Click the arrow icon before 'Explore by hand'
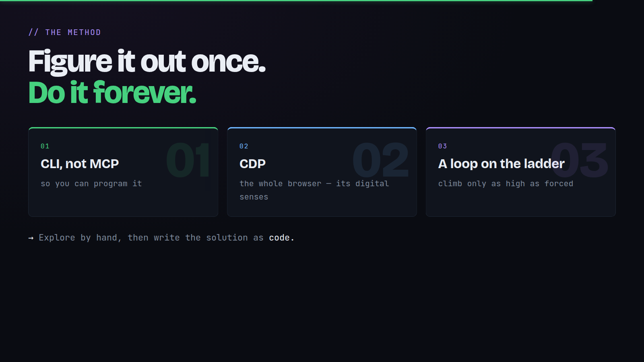 click(31, 238)
